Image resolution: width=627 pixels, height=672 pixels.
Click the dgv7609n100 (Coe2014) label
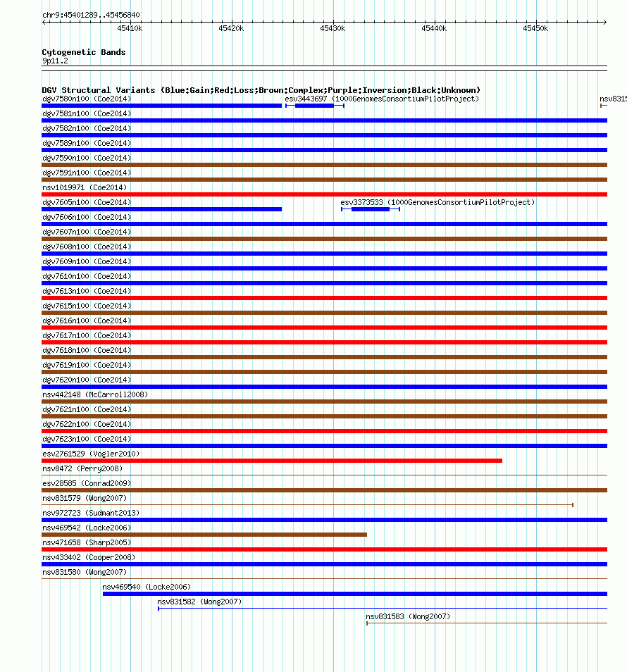pyautogui.click(x=87, y=261)
